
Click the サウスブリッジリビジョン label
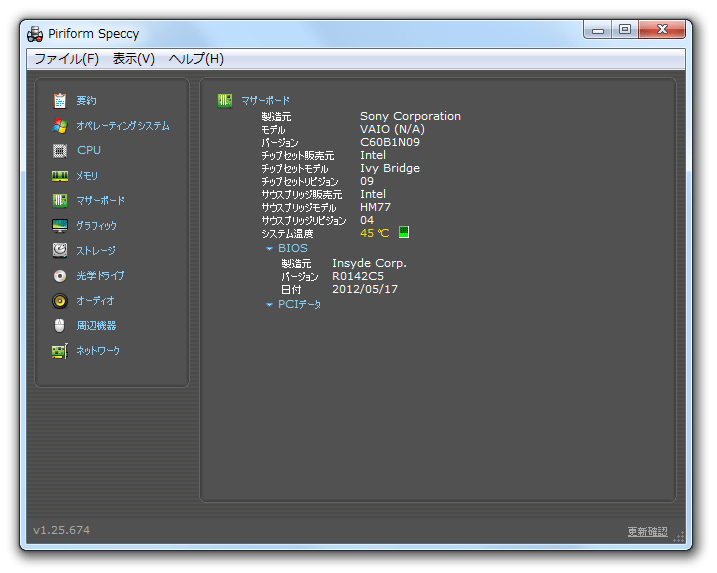304,220
